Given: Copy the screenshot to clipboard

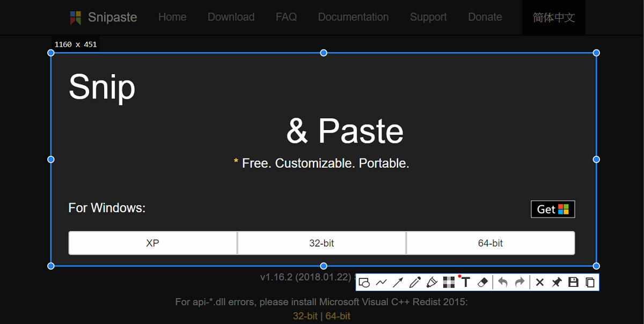Looking at the screenshot, I should pyautogui.click(x=589, y=282).
